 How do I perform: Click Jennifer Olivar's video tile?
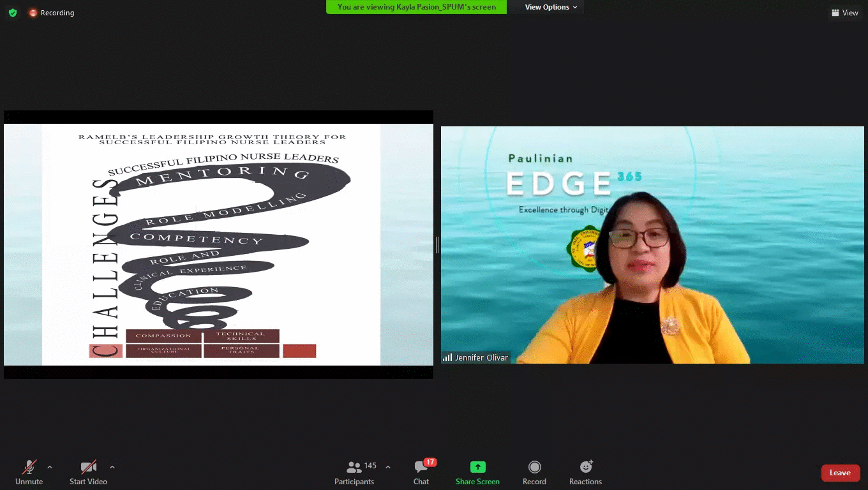pyautogui.click(x=652, y=245)
